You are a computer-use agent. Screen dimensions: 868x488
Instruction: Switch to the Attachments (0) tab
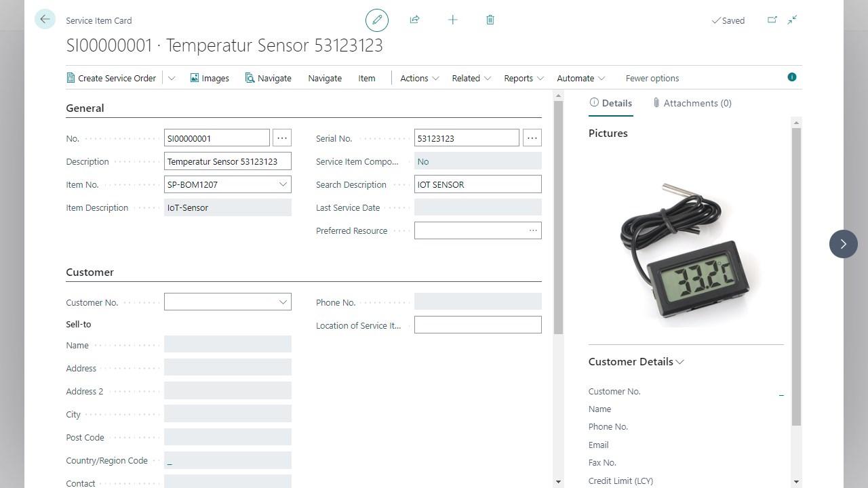[x=692, y=102]
